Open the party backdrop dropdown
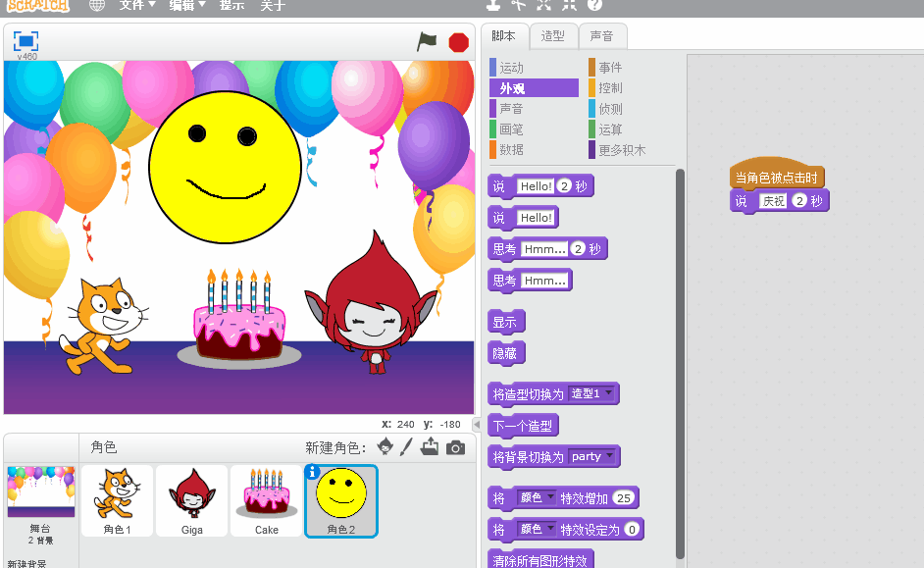Viewport: 924px width, 568px height. (x=592, y=456)
